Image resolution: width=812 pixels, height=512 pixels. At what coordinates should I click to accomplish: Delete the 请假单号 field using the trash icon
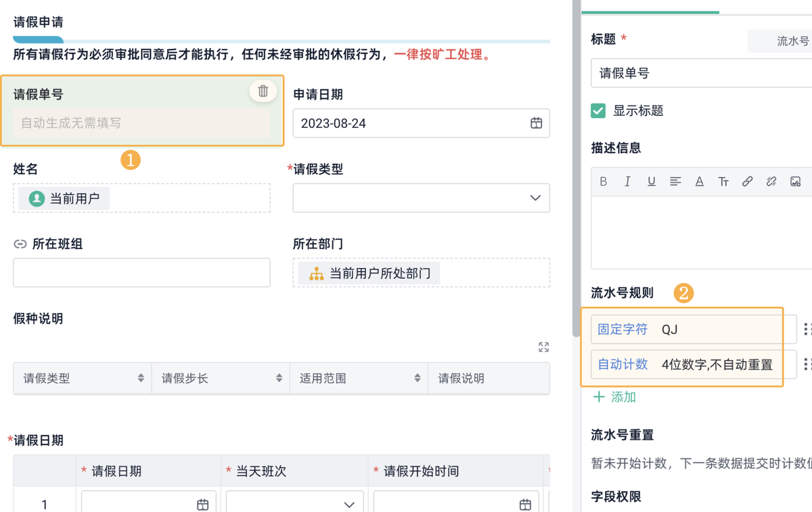pyautogui.click(x=263, y=91)
